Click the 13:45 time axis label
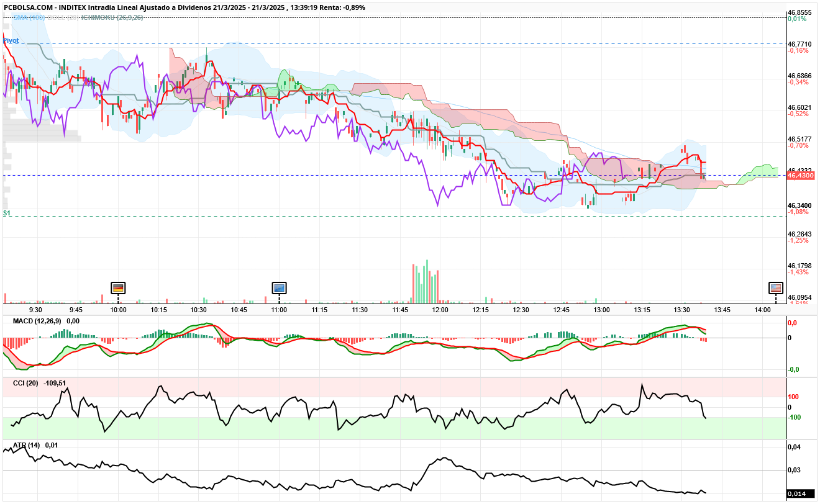Screen dimensions: 820x504 click(x=722, y=309)
